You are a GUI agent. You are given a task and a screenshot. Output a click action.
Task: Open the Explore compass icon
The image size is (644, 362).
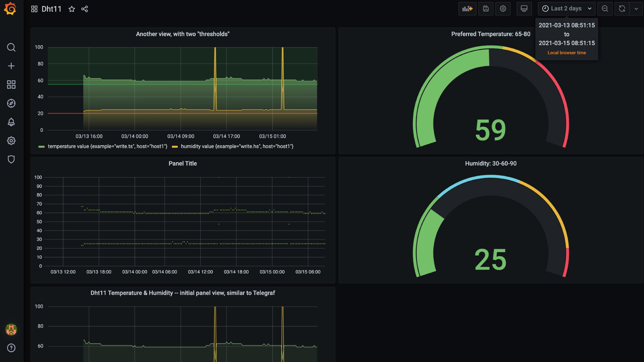[x=11, y=103]
